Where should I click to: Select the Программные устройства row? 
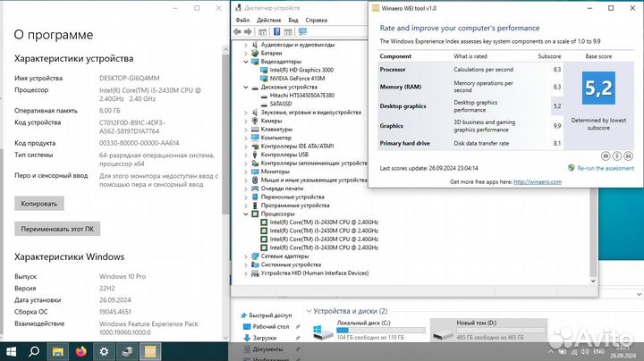(x=295, y=206)
